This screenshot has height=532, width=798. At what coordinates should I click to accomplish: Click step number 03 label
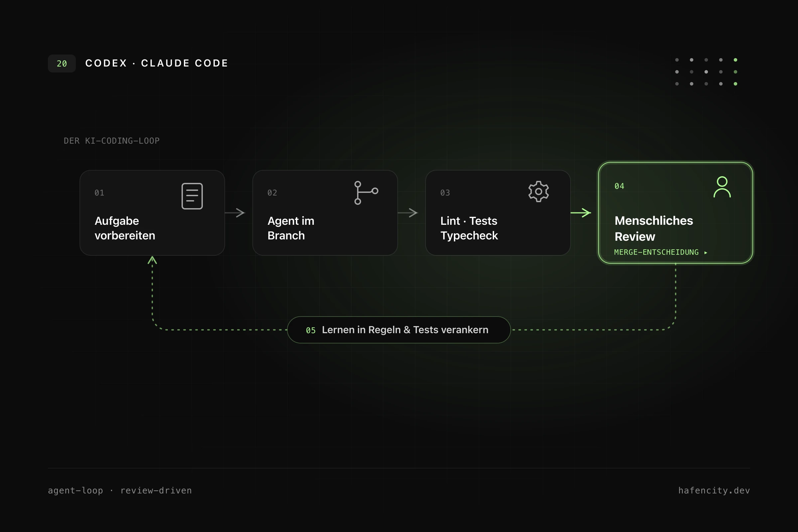[x=445, y=193]
